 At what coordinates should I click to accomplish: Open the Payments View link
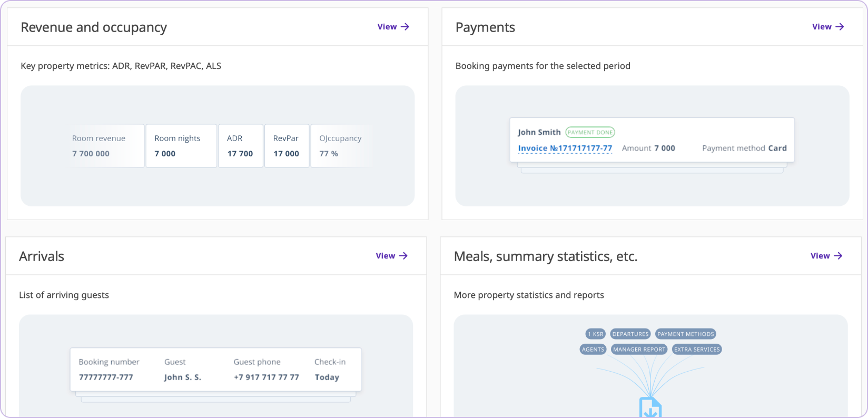coord(828,27)
